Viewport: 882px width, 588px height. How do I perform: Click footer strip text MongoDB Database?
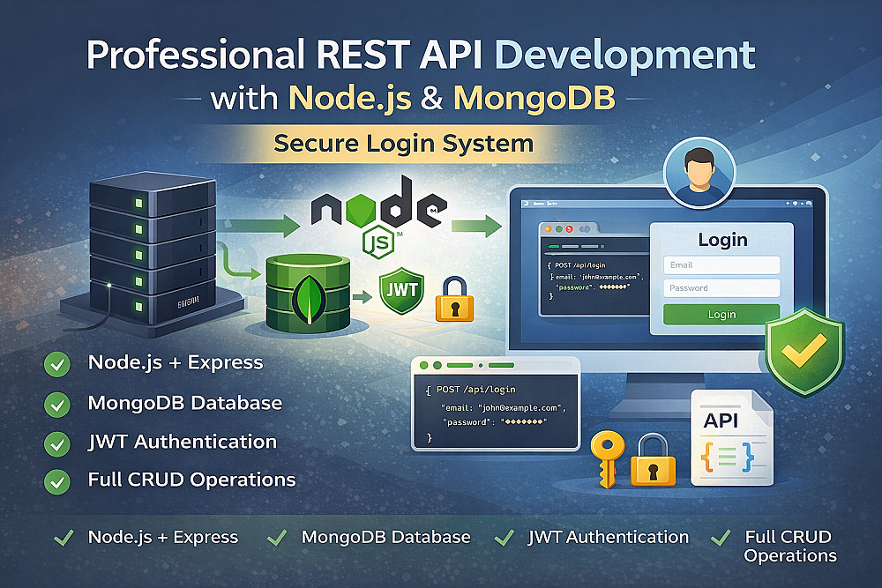pyautogui.click(x=386, y=538)
